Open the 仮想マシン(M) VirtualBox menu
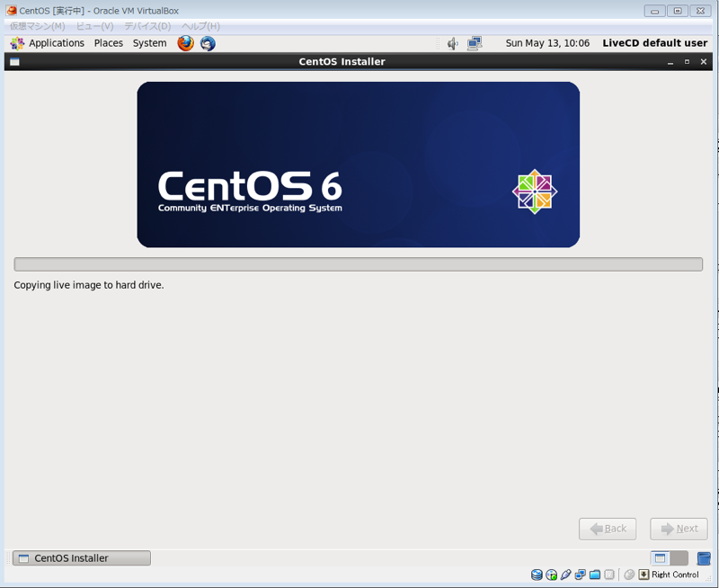Viewport: 719px width, 588px height. coord(37,26)
